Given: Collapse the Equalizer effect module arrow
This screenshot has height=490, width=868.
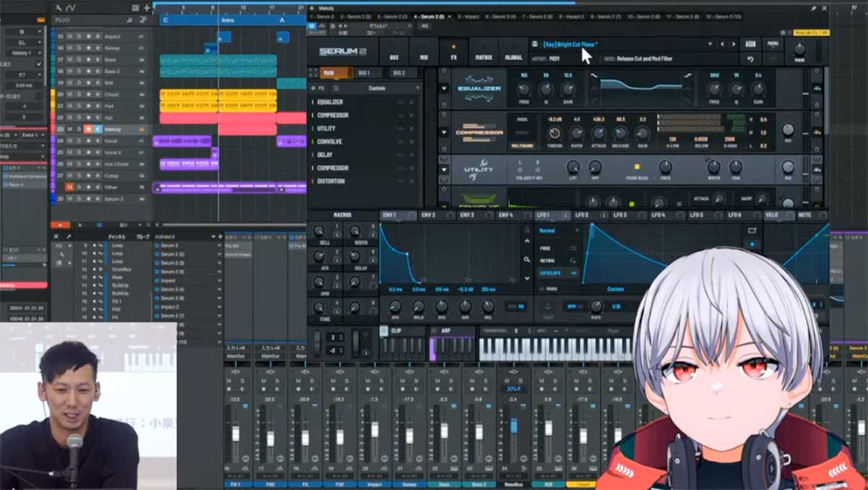Looking at the screenshot, I should (444, 88).
